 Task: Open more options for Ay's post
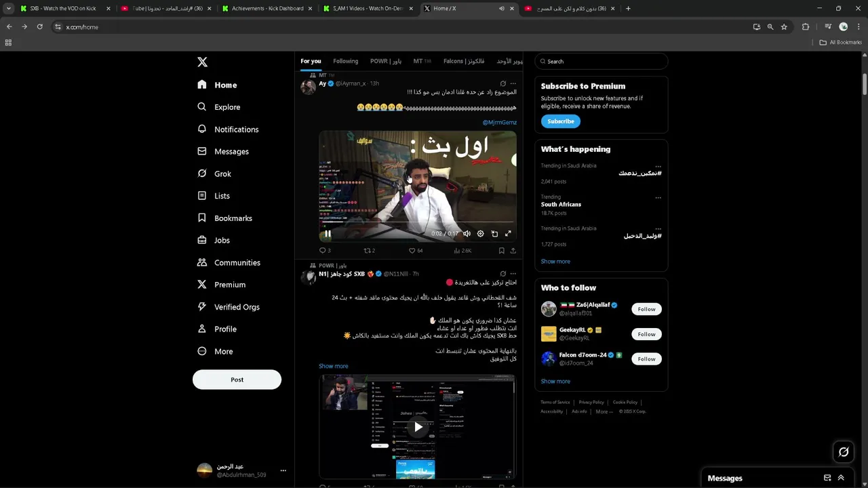513,83
